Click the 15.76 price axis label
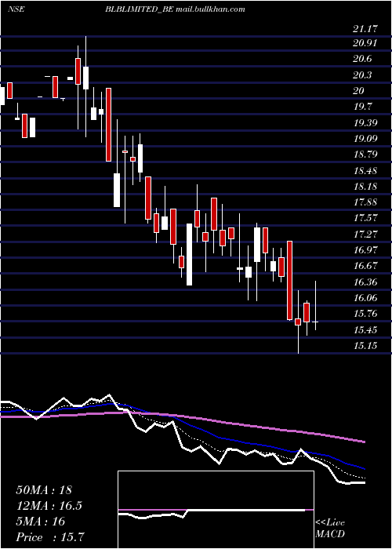This screenshot has width=392, height=549. [x=367, y=314]
